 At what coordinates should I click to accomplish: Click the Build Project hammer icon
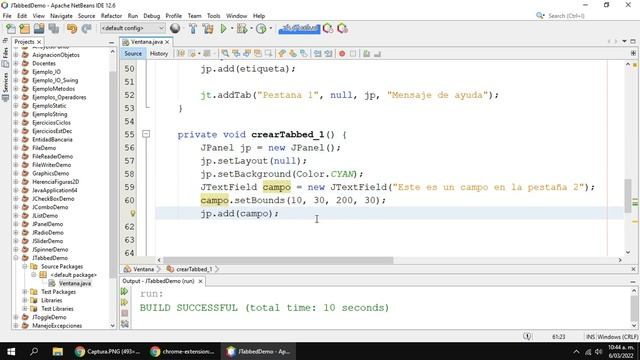pyautogui.click(x=193, y=29)
